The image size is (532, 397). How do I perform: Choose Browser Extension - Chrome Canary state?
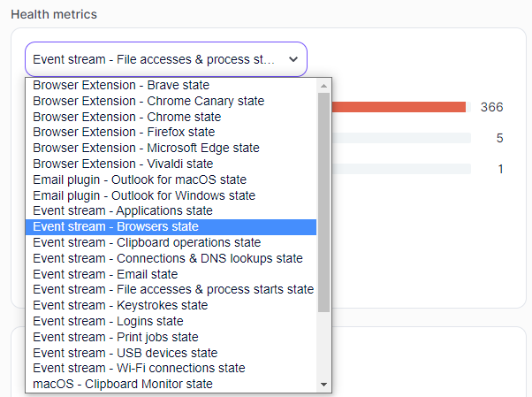(148, 101)
